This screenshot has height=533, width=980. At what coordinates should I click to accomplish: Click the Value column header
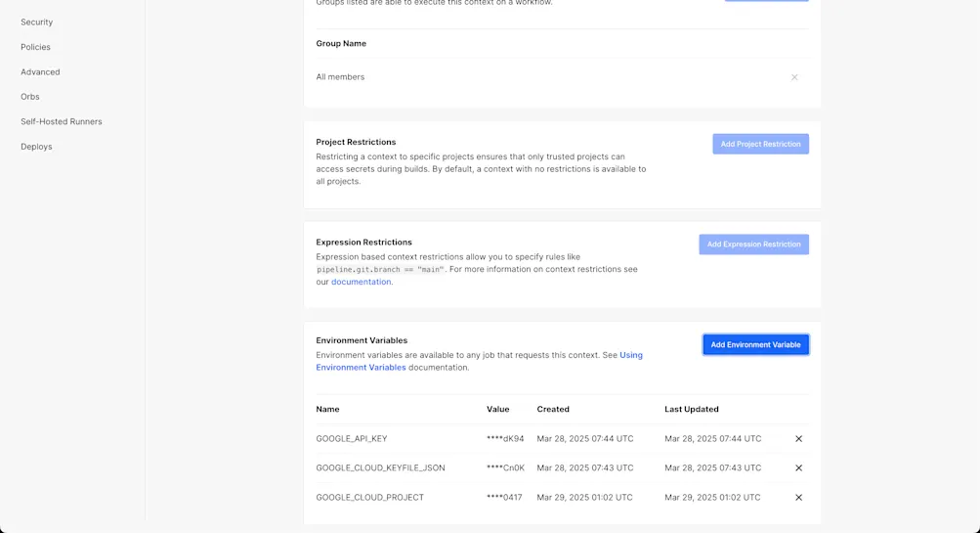coord(498,409)
